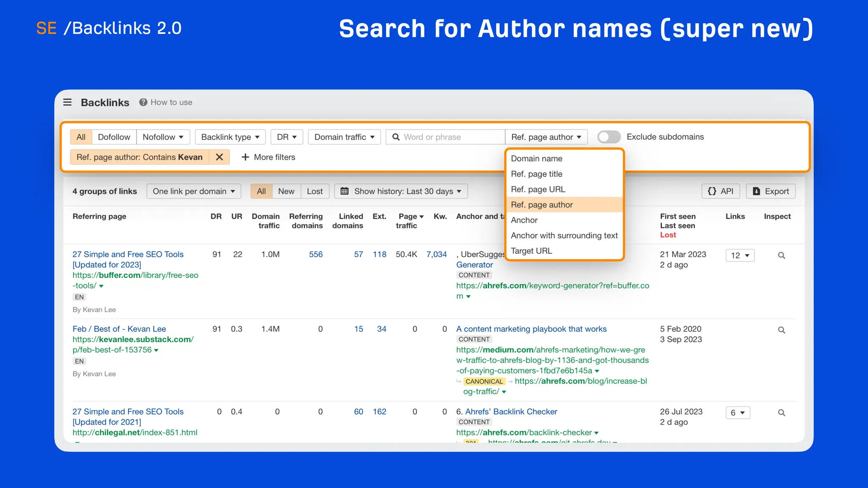Expand the buffer.com URL arrow

click(x=101, y=286)
